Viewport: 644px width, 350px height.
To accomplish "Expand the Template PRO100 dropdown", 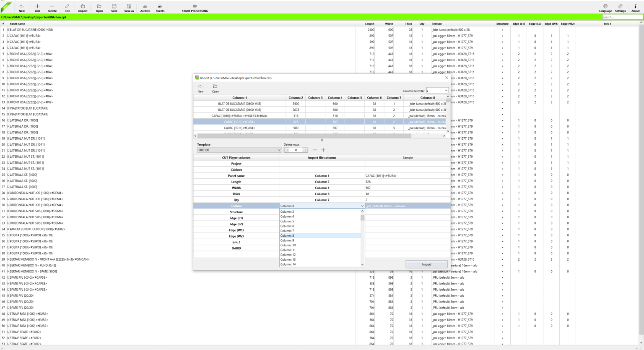I will 279,150.
